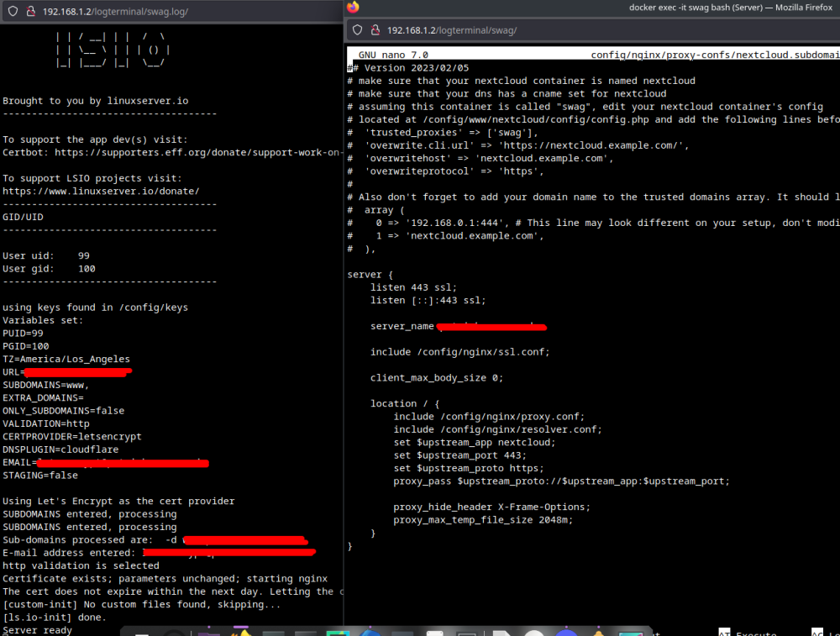Click "Using Let's Encrypt as the cert provider" line
This screenshot has width=840, height=636.
(118, 501)
